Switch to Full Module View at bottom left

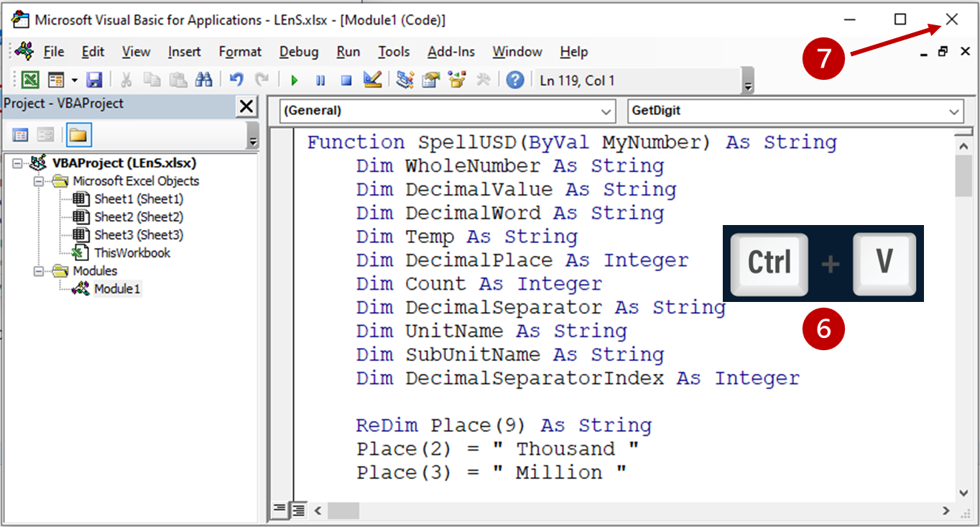click(297, 510)
